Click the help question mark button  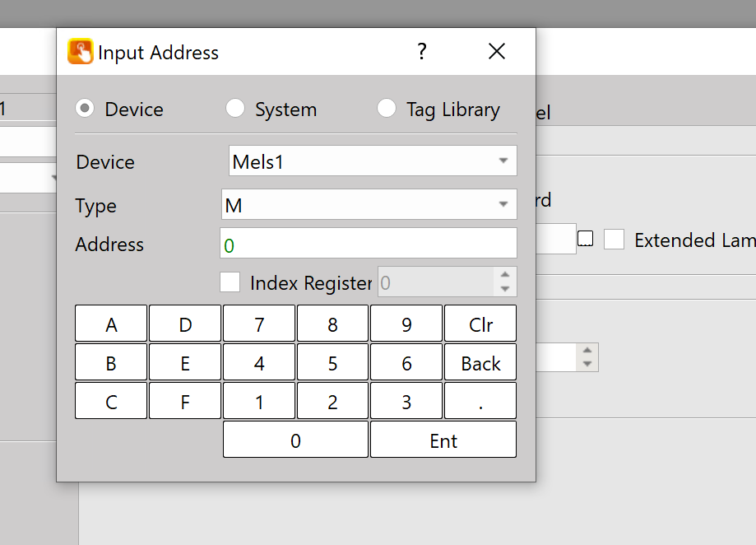(x=422, y=52)
